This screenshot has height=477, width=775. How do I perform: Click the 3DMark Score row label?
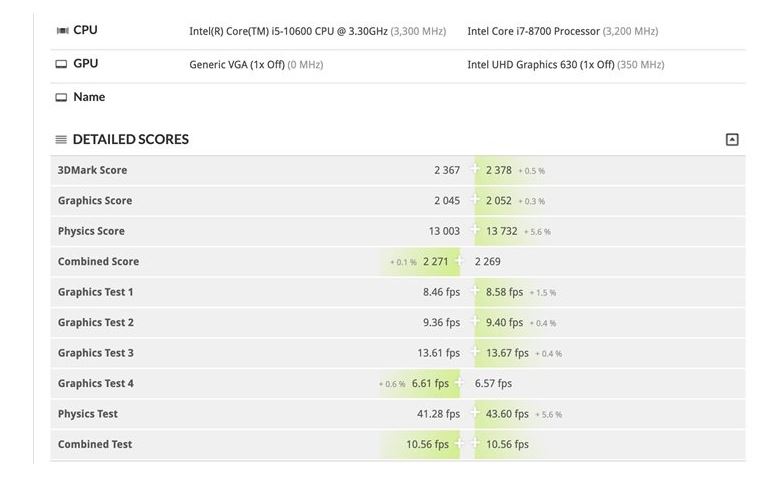click(92, 171)
